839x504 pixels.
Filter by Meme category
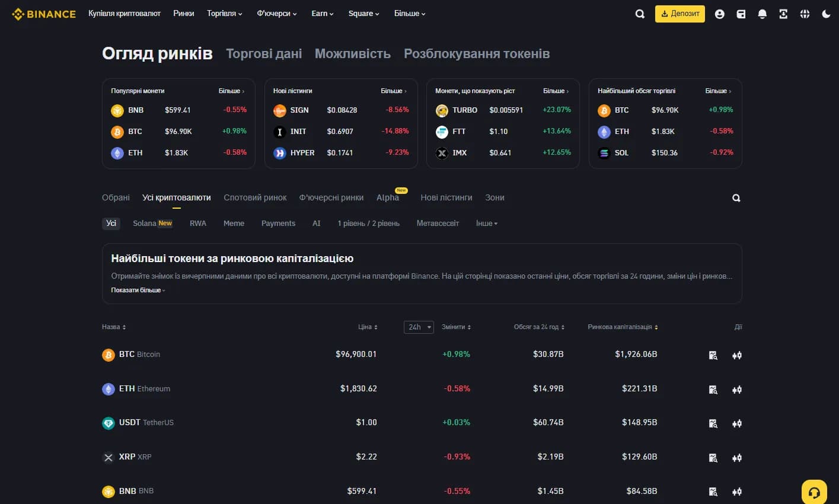pos(234,224)
